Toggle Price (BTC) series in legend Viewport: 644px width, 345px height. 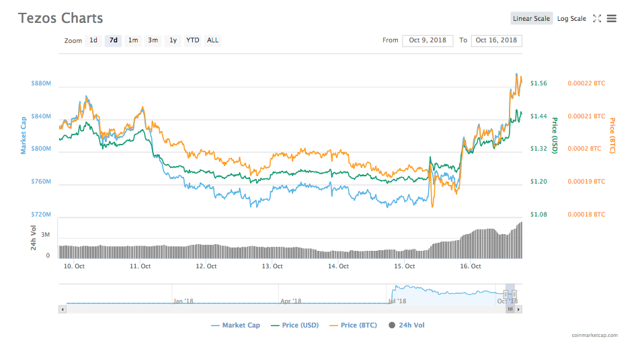click(x=353, y=325)
